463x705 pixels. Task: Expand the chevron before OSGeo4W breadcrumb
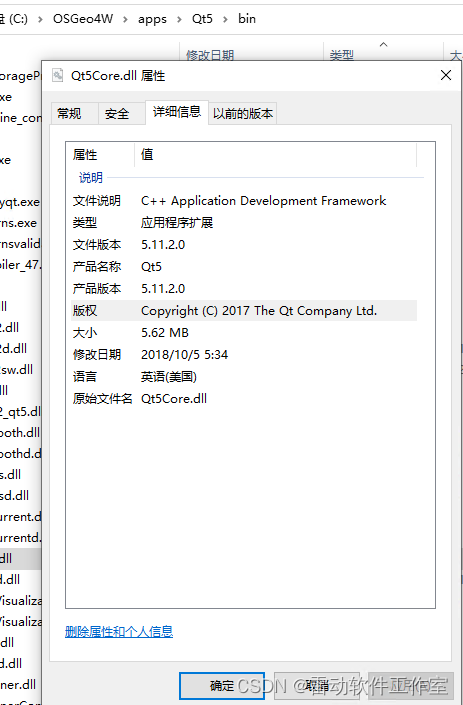(40, 19)
